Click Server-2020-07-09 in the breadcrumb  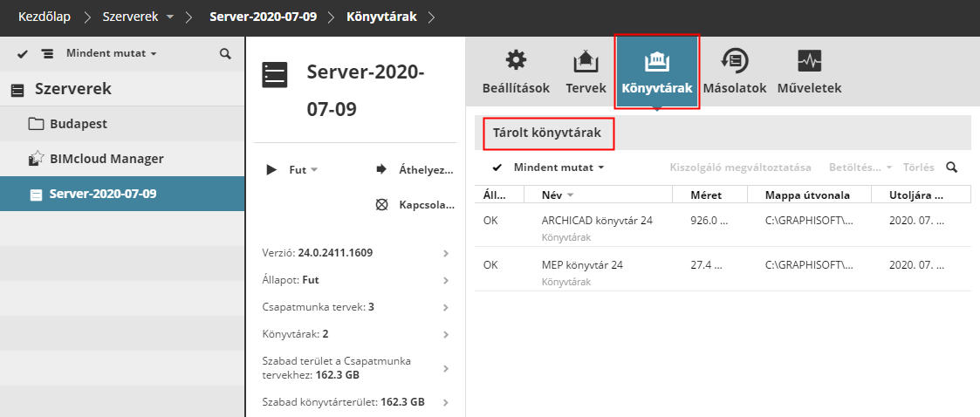[264, 17]
